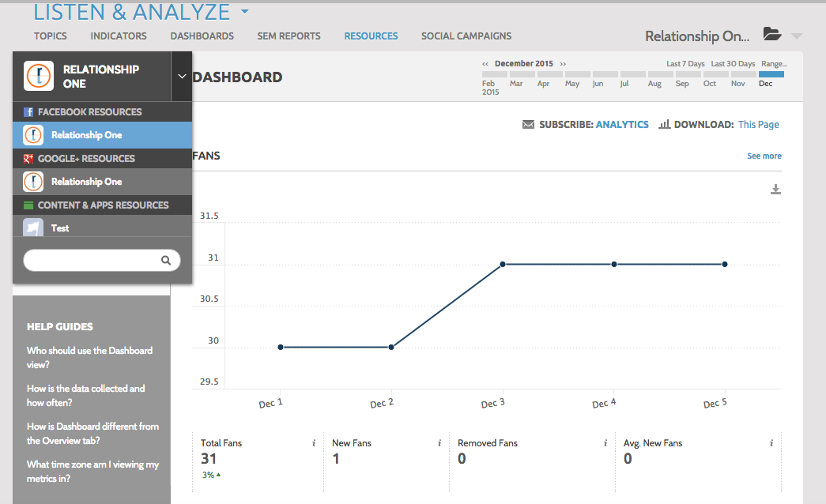Click the Total Fans info icon
This screenshot has width=826, height=504.
[x=314, y=444]
